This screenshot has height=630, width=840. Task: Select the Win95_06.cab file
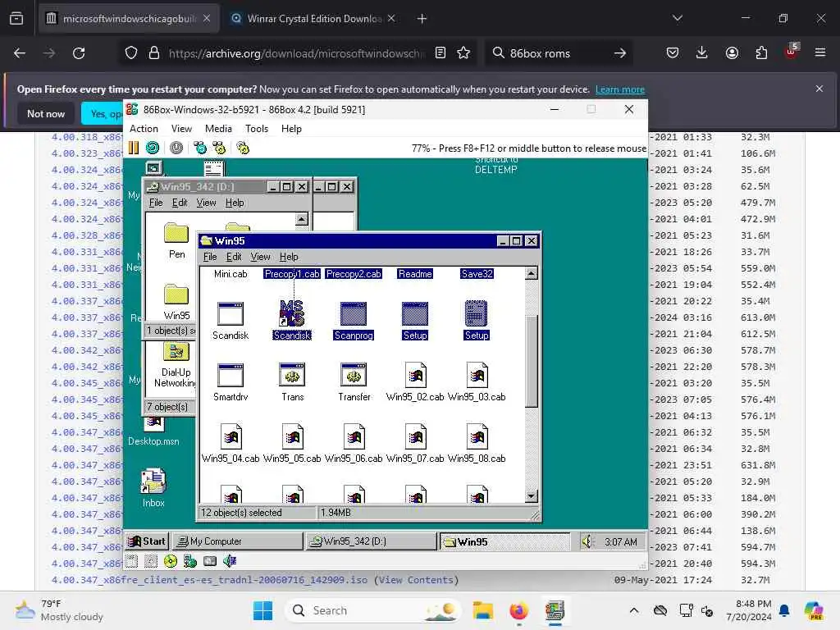(x=354, y=444)
